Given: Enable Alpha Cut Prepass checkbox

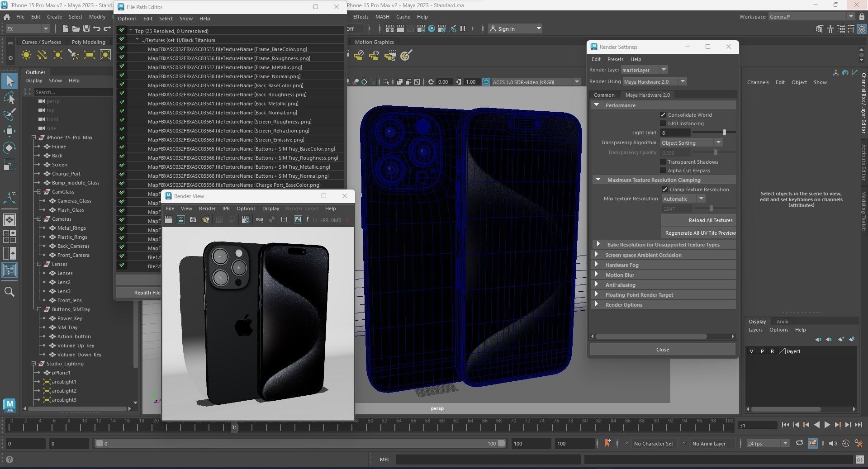Looking at the screenshot, I should tap(663, 171).
